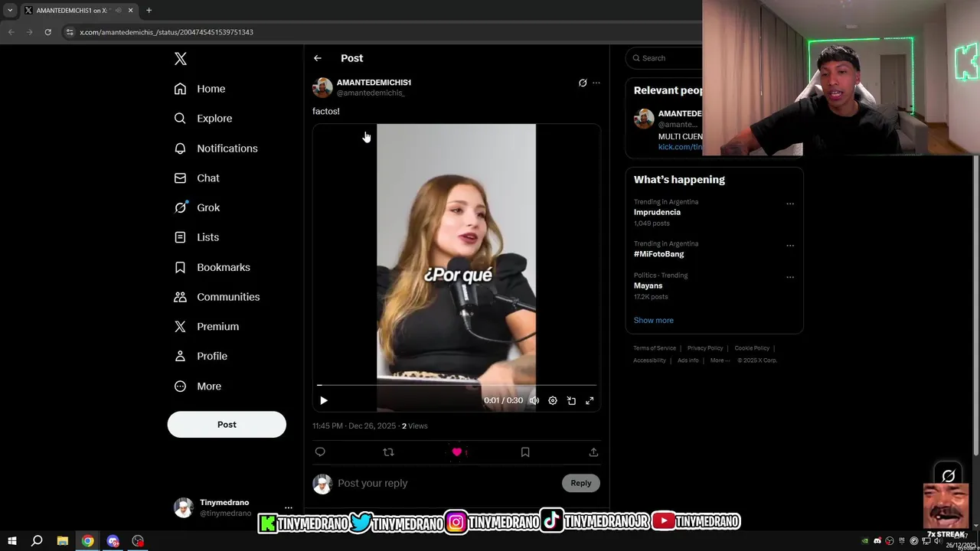Expand the More menu in sidebar
Viewport: 980px width, 551px height.
pyautogui.click(x=198, y=386)
